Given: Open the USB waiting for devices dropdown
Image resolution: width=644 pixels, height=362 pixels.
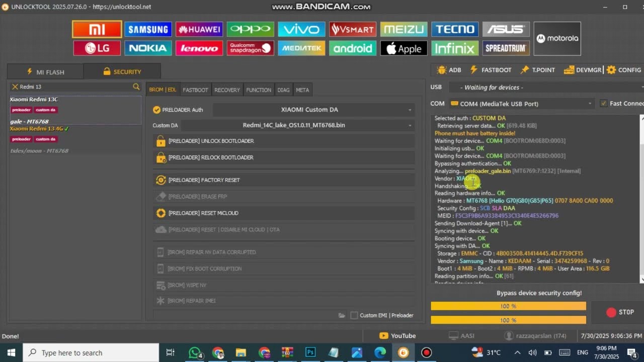Looking at the screenshot, I should (x=546, y=87).
